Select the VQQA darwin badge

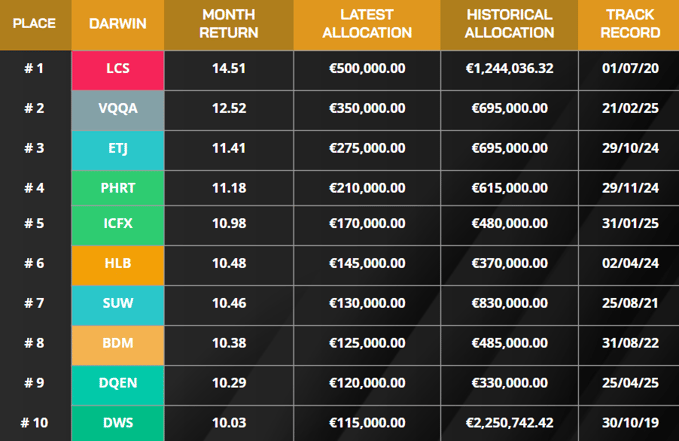117,108
